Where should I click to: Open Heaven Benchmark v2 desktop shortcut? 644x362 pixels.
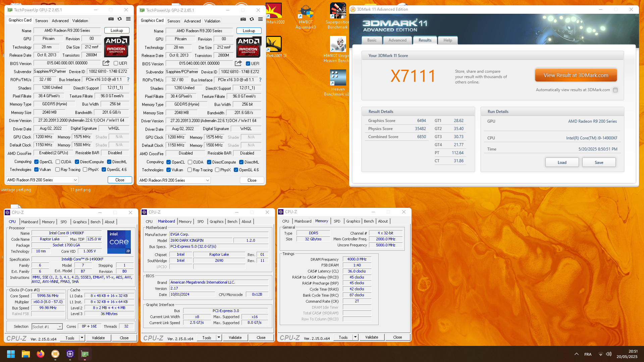pos(338,82)
